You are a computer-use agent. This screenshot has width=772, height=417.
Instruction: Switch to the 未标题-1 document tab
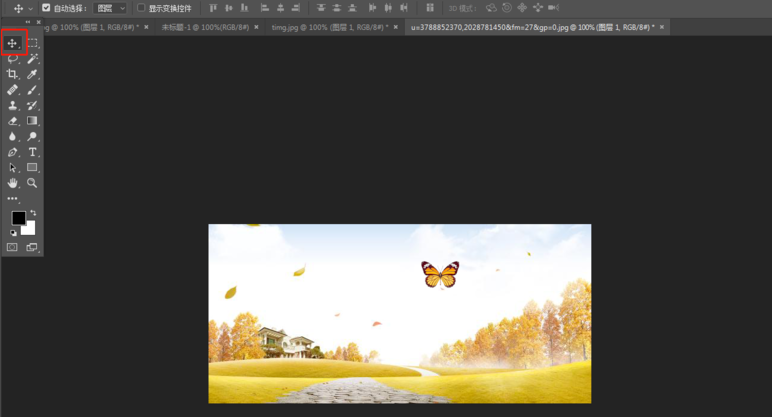(x=205, y=27)
